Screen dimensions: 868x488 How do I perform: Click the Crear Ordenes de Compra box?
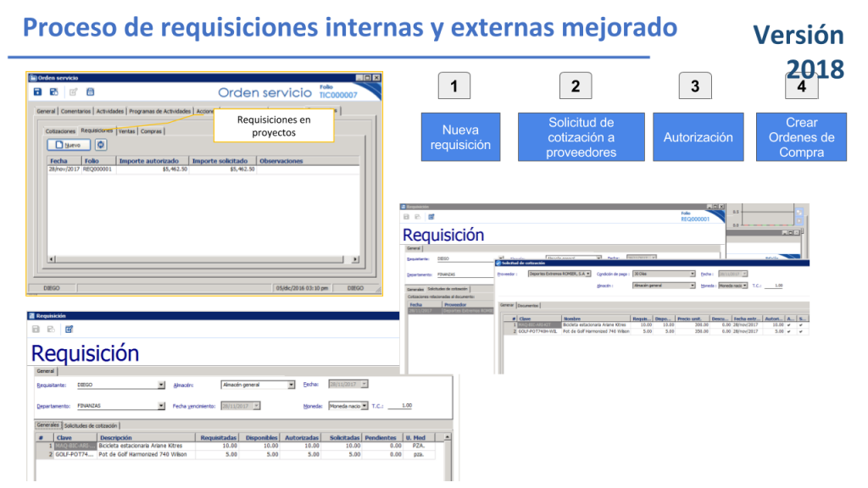[801, 137]
